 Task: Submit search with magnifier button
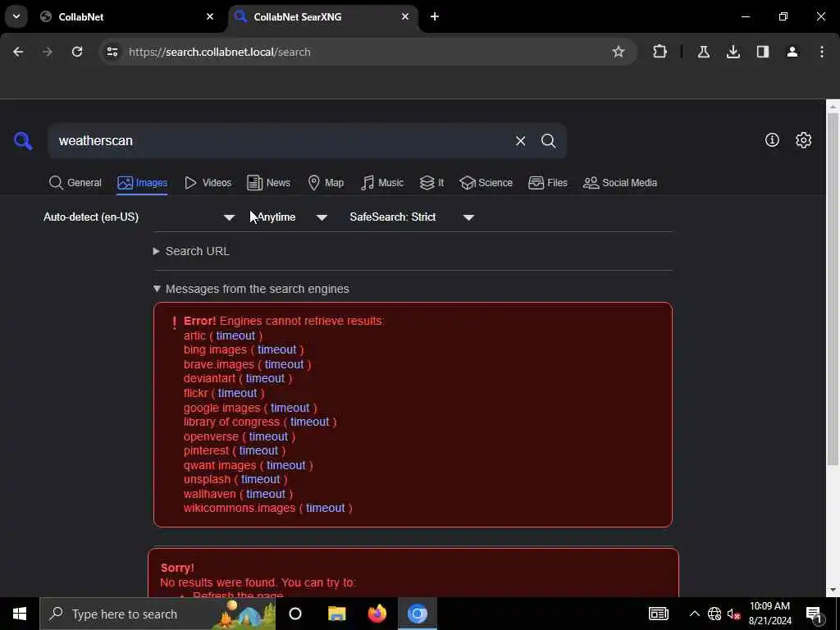548,141
